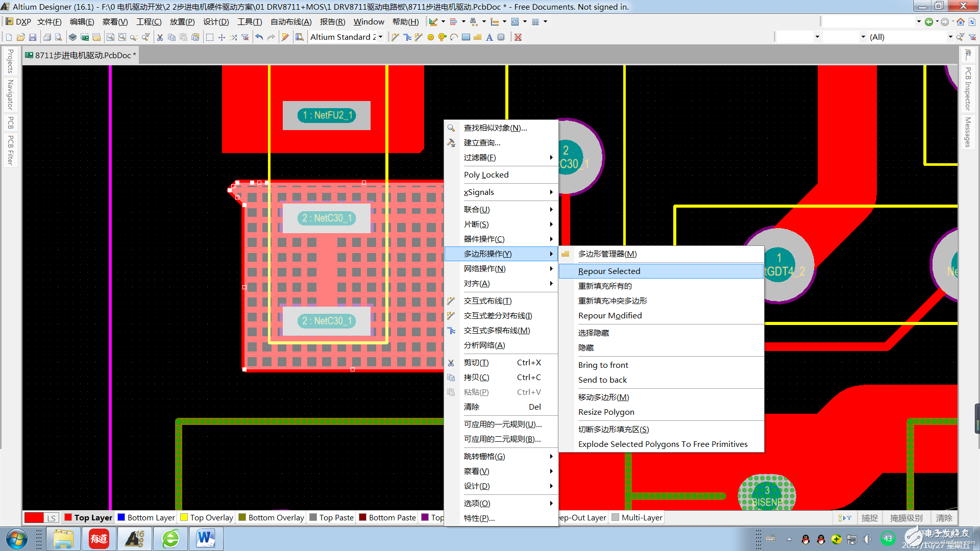980x551 pixels.
Task: Open the 设计(D) menu in the menu bar
Action: [216, 22]
